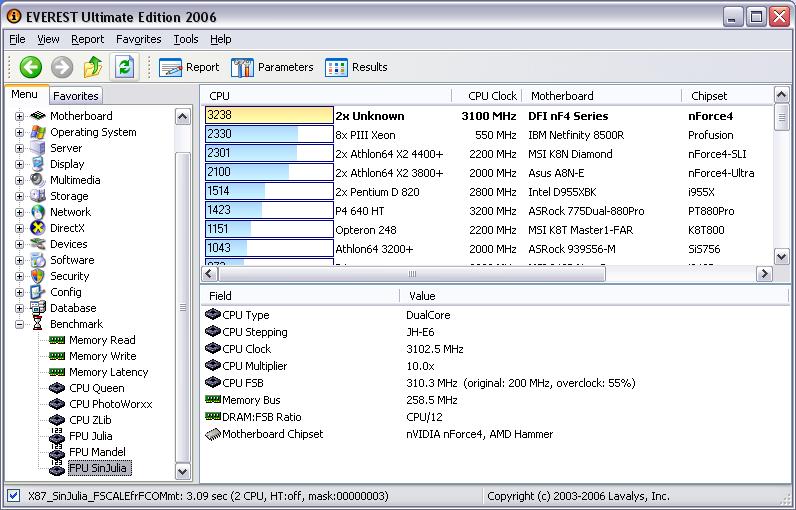This screenshot has height=510, width=796.
Task: Open the Favorites menu
Action: click(139, 39)
